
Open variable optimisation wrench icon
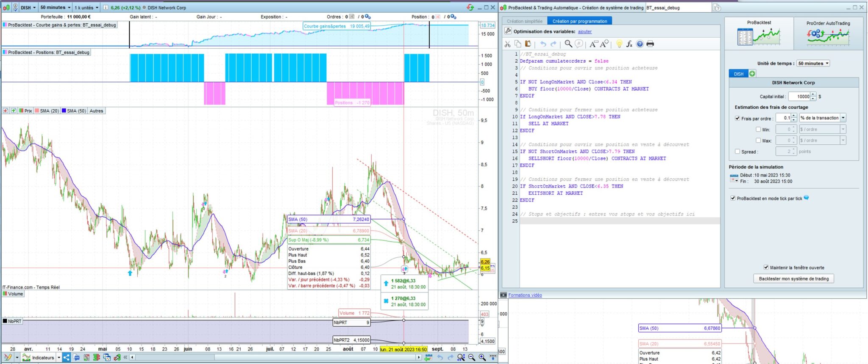(x=508, y=31)
